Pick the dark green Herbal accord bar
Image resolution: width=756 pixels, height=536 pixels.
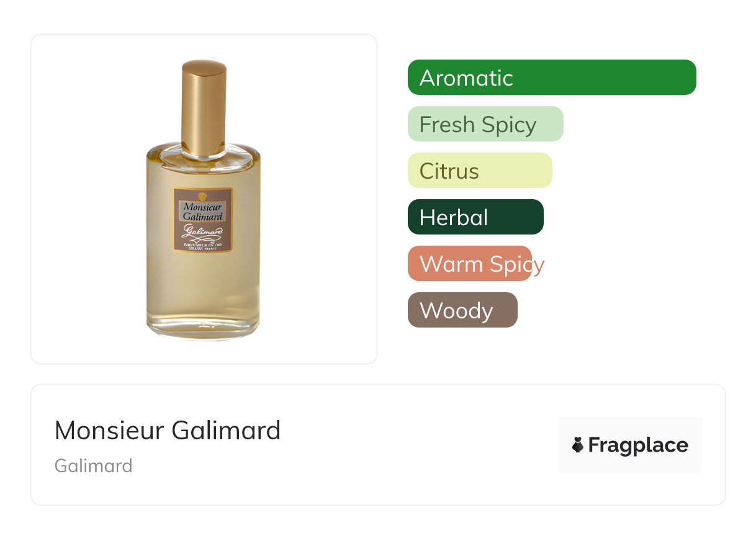coord(475,217)
